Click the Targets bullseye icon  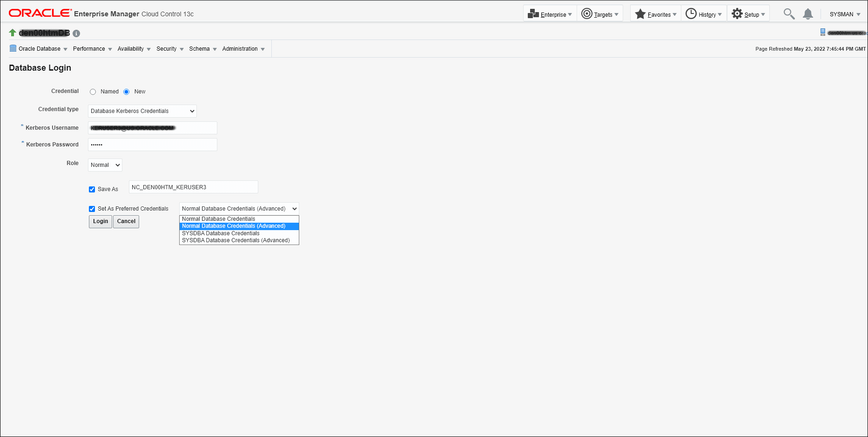pos(587,13)
